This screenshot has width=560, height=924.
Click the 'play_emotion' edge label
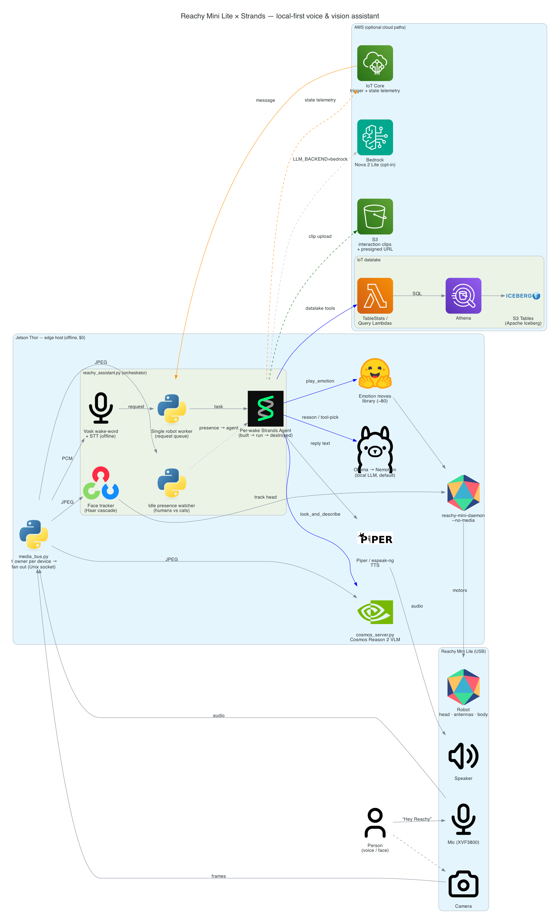point(320,381)
